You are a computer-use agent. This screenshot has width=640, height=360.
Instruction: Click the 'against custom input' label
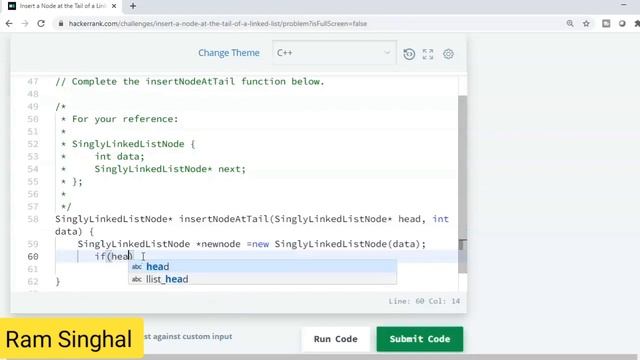[x=188, y=336]
